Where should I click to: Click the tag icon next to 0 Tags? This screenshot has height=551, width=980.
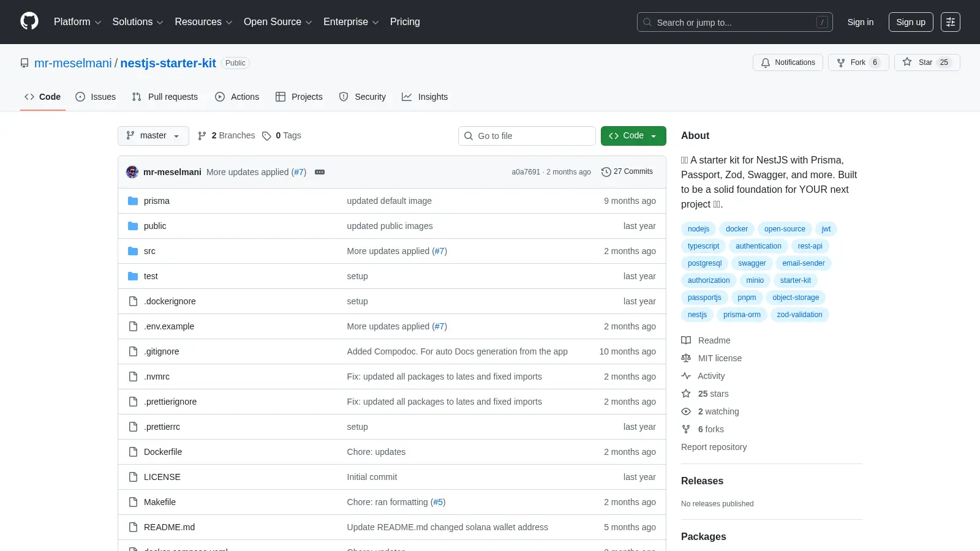[266, 136]
